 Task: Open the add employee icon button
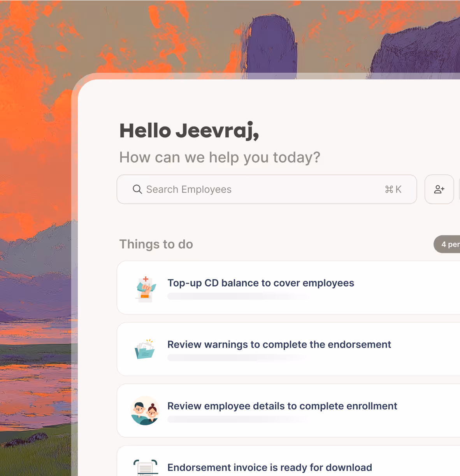(439, 189)
